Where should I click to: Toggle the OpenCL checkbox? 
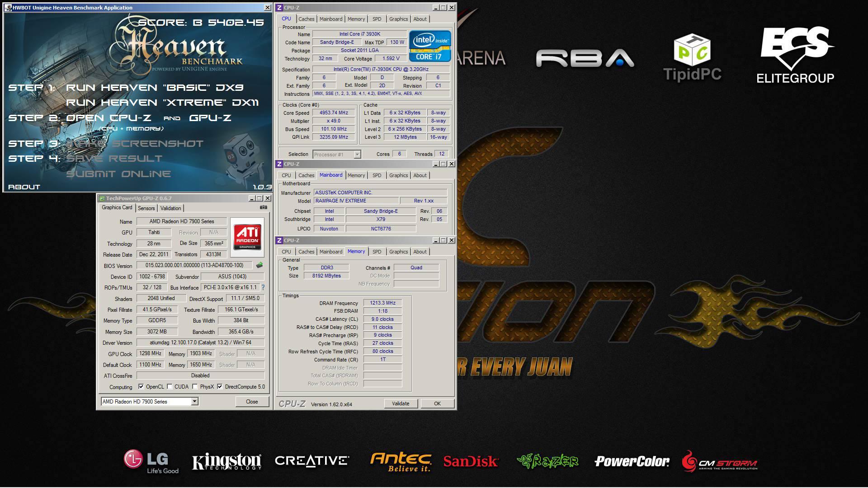pyautogui.click(x=141, y=387)
